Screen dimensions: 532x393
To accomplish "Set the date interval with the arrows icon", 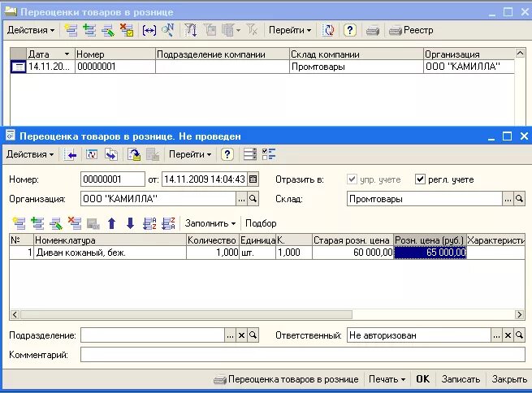I will [x=149, y=30].
